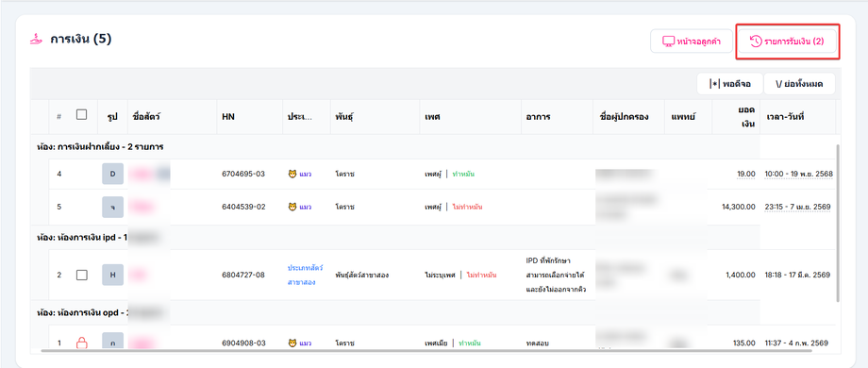Click the amount 14,300.00
868x368 pixels.
[739, 207]
